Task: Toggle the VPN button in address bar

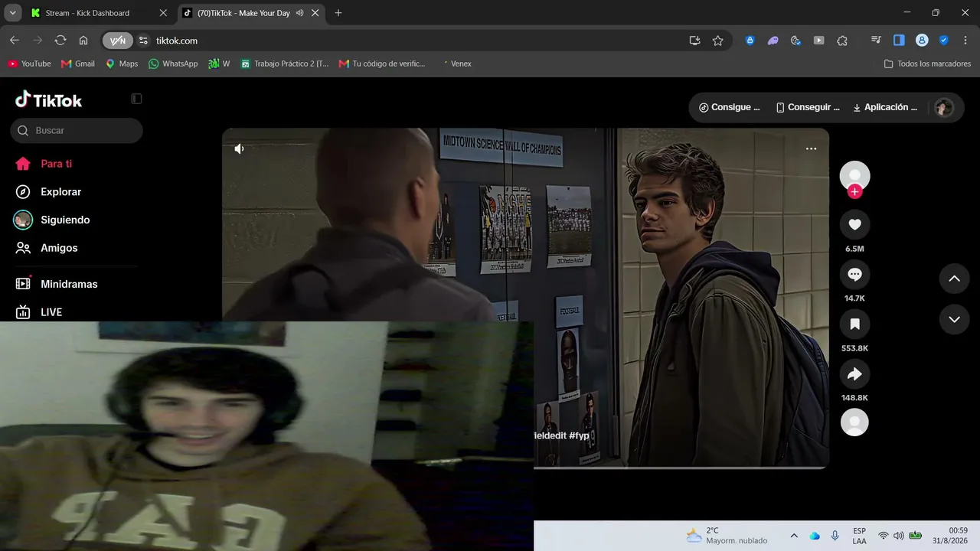Action: point(117,41)
